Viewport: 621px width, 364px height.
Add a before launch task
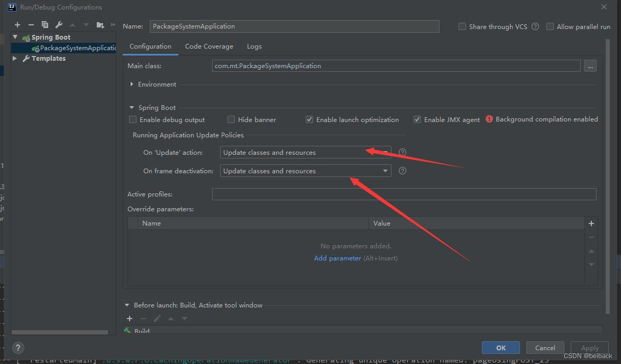pos(130,319)
